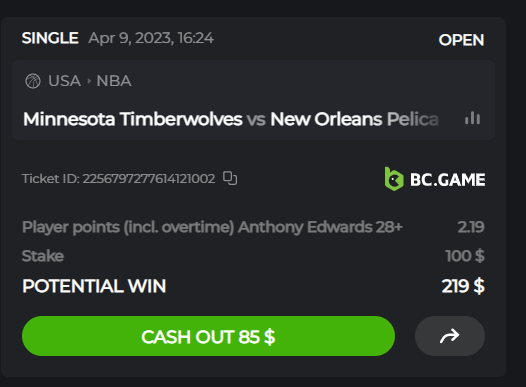This screenshot has width=526, height=387.
Task: Click the 219 $ potential win amount
Action: pos(463,286)
